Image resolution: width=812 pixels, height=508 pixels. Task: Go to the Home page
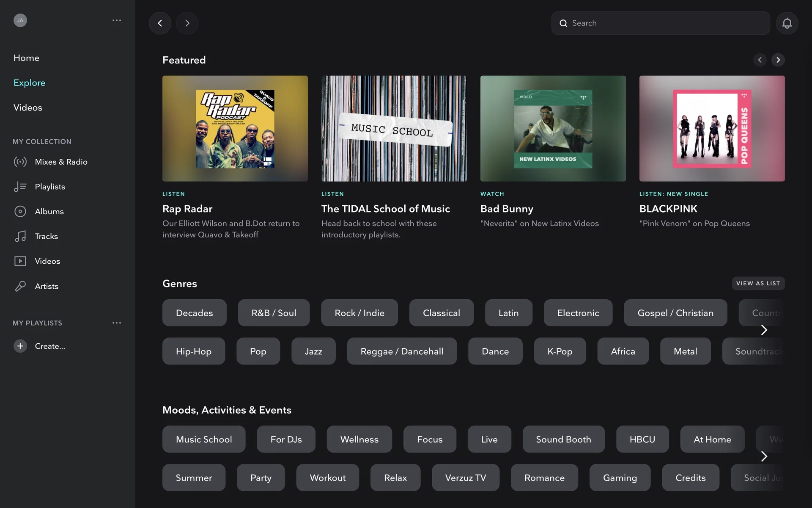(x=26, y=58)
